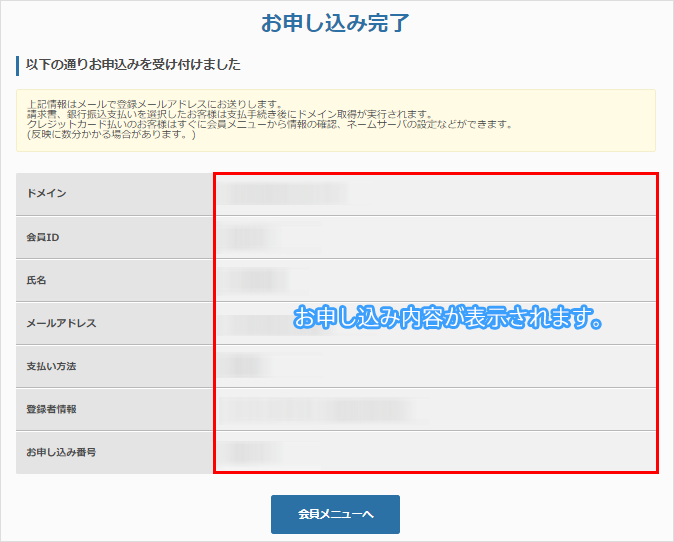Click the お申し込み完了 page heading
Viewport: 674px width, 542px height.
(336, 23)
